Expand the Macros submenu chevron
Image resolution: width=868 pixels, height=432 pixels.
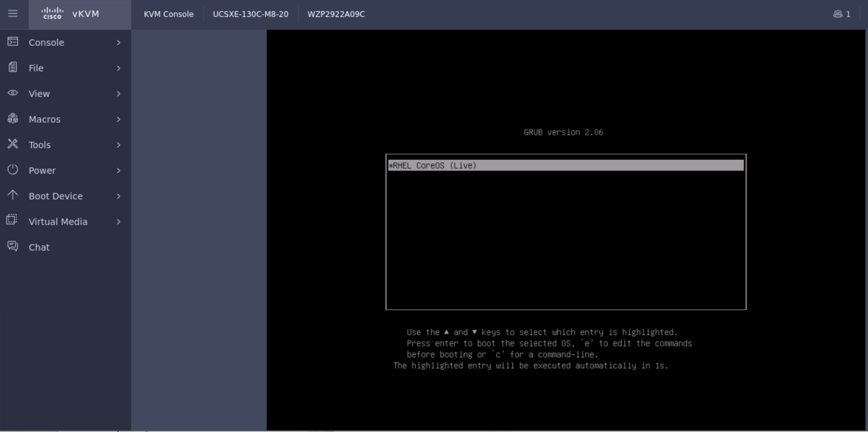coord(119,119)
